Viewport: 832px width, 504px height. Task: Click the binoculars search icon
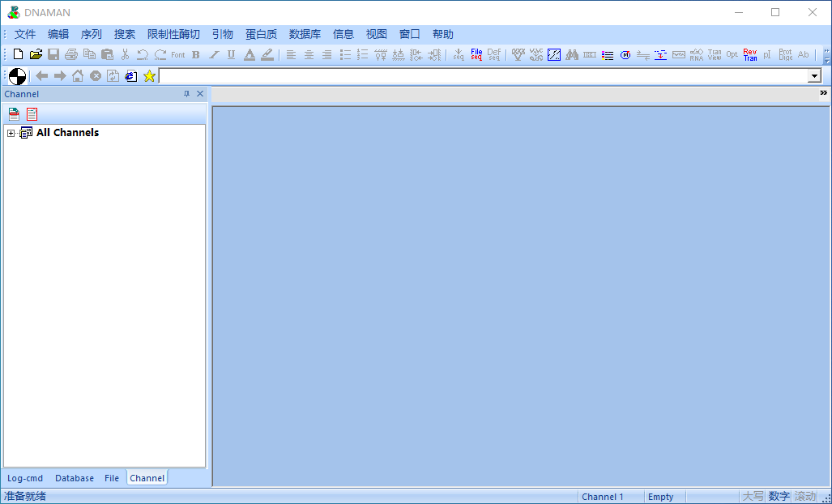tap(572, 54)
